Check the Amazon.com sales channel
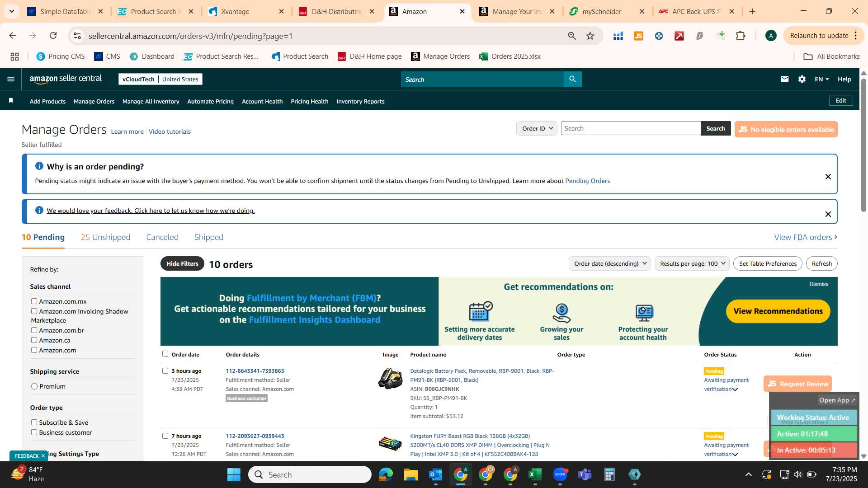868x488 pixels. [34, 350]
